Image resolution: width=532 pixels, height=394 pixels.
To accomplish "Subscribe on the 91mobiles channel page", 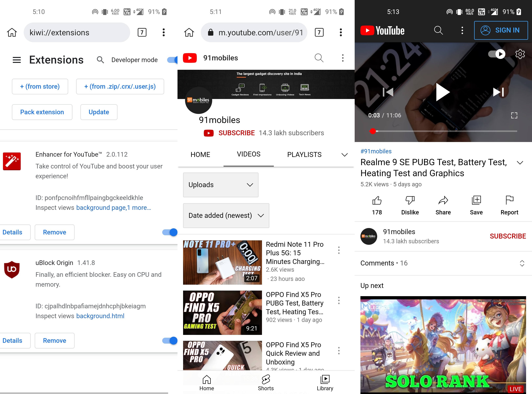I will 236,133.
